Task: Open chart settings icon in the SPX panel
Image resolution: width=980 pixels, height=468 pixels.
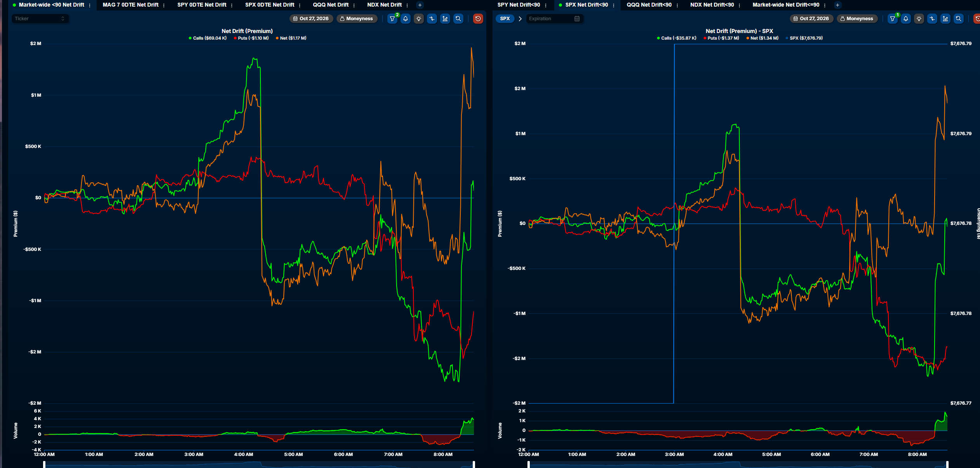Action: (945, 19)
